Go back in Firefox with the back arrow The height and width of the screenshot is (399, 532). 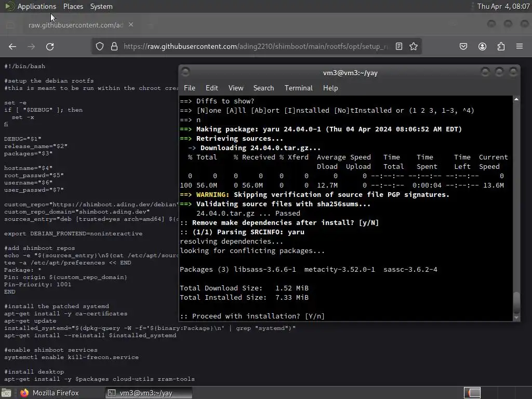pos(12,46)
